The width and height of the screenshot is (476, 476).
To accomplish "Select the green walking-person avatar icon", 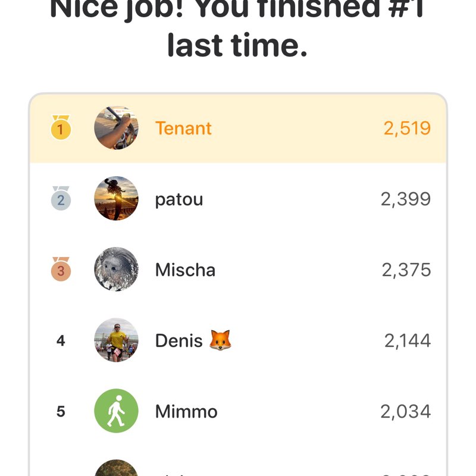I will [x=116, y=411].
